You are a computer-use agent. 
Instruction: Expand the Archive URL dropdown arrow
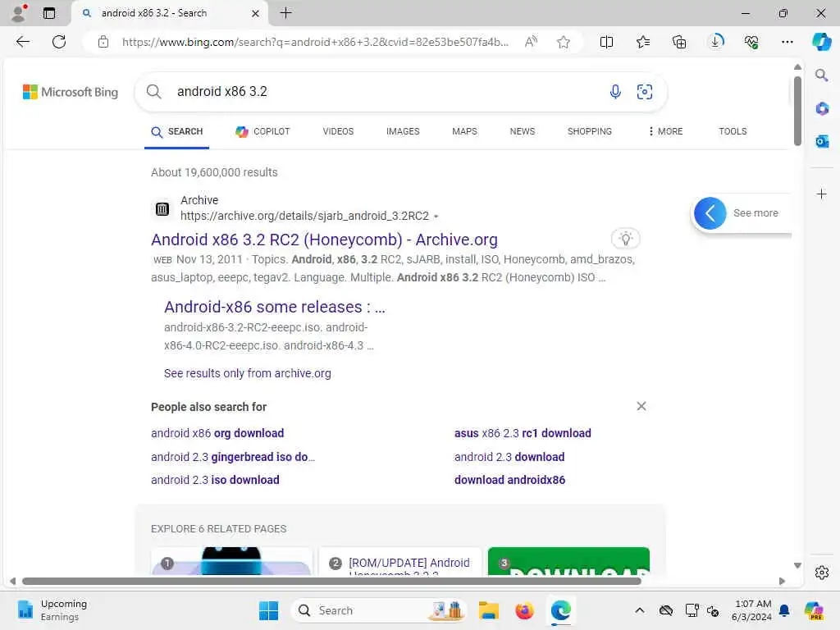coord(436,217)
